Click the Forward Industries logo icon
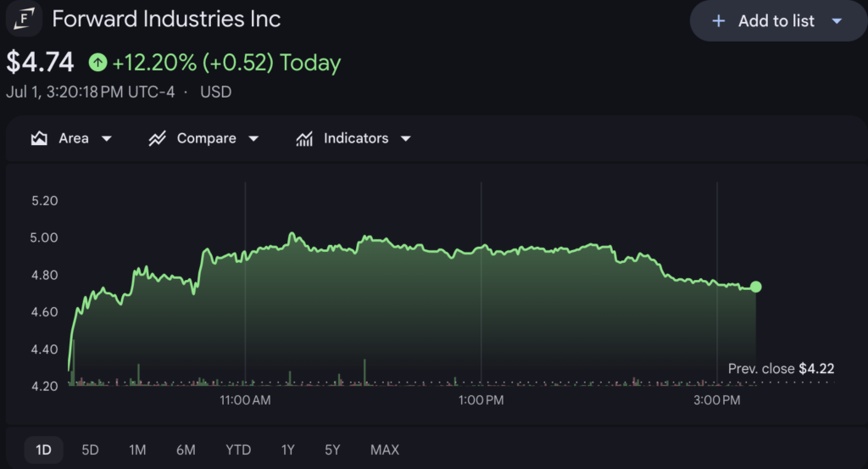This screenshot has height=469, width=868. coord(24,19)
